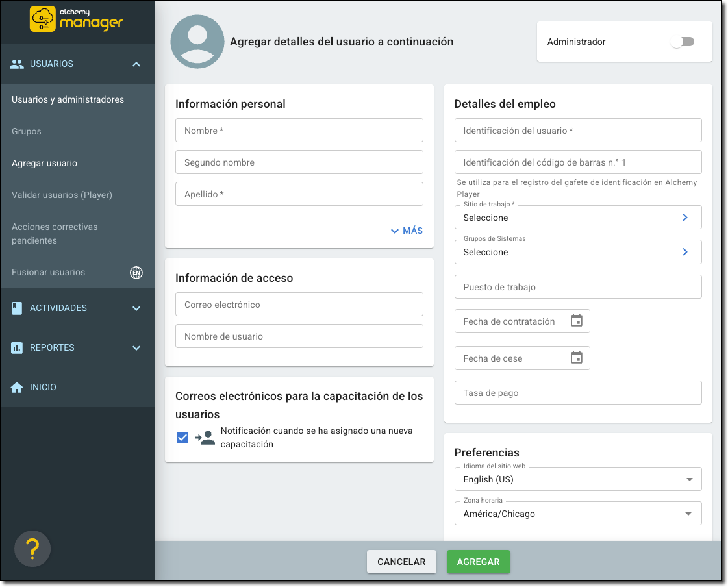Image resolution: width=728 pixels, height=587 pixels.
Task: Focus the Identificación del usuario field
Action: (578, 131)
